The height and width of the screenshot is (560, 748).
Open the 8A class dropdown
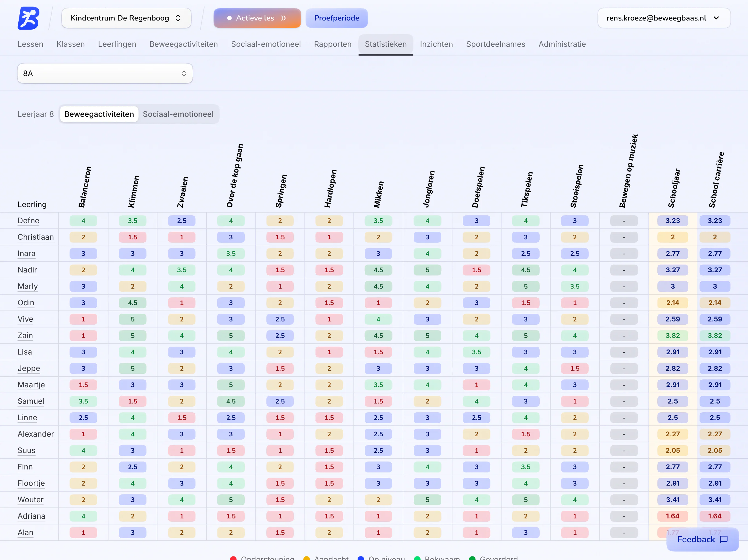[105, 73]
